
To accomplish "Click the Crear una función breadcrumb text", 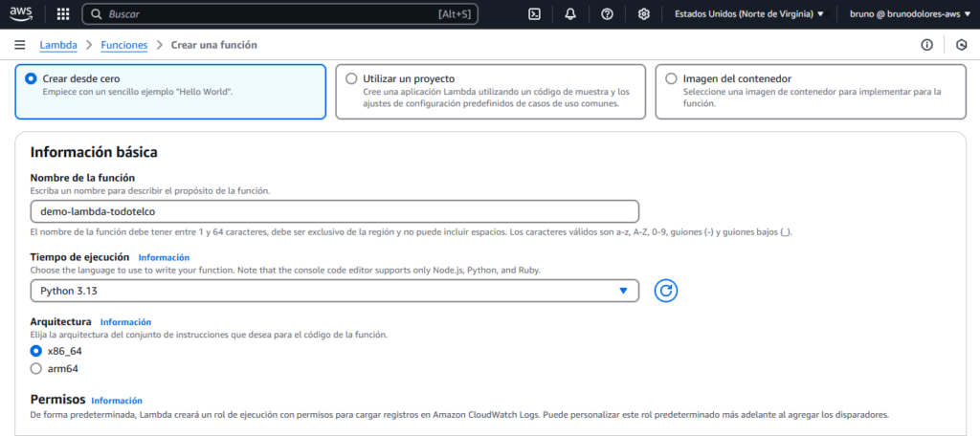I will click(213, 45).
